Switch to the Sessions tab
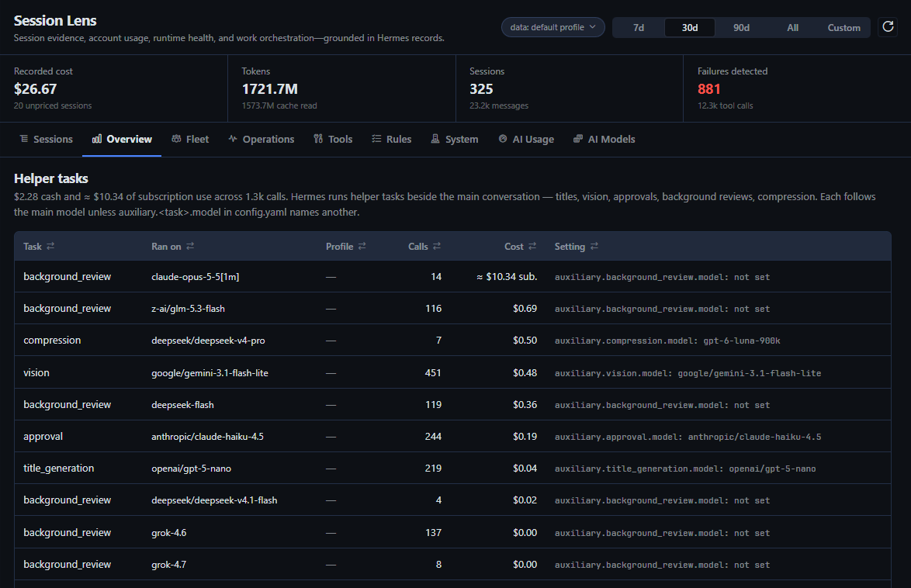Image resolution: width=911 pixels, height=588 pixels. [x=47, y=140]
